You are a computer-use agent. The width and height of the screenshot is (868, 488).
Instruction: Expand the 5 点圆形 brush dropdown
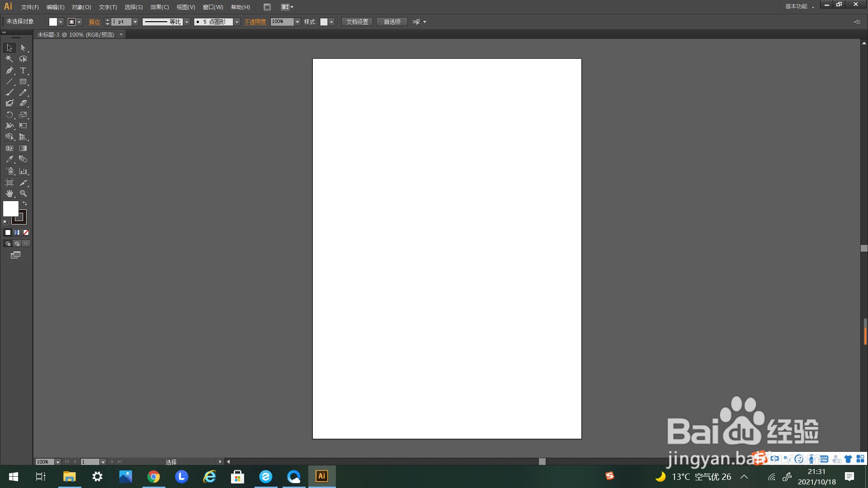click(236, 22)
